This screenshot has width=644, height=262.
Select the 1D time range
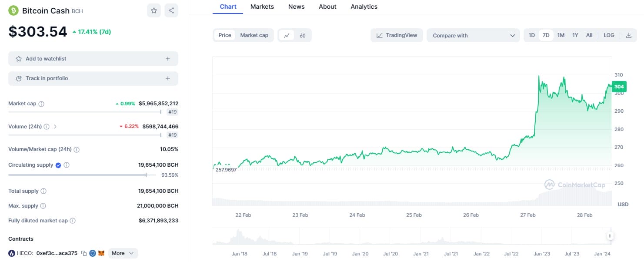[531, 35]
